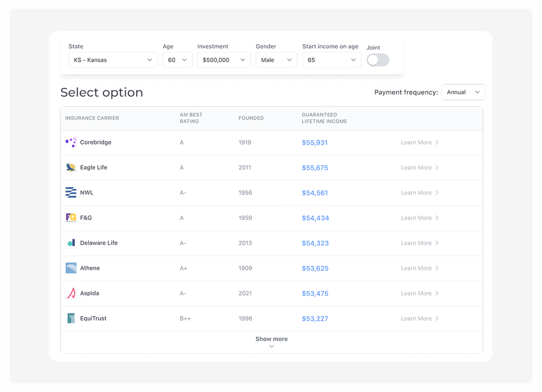Select the EquiTrust carrier name
Image resolution: width=542 pixels, height=392 pixels.
(93, 318)
